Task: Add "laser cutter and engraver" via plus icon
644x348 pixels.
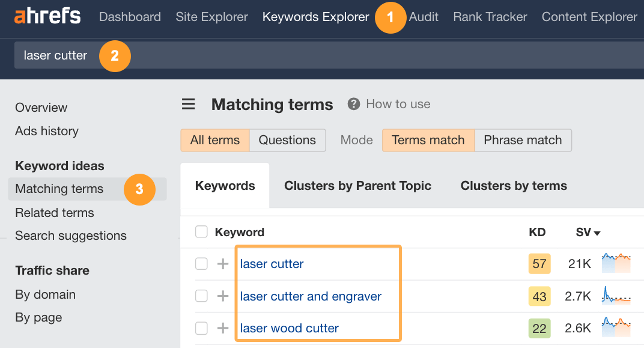Action: click(222, 296)
